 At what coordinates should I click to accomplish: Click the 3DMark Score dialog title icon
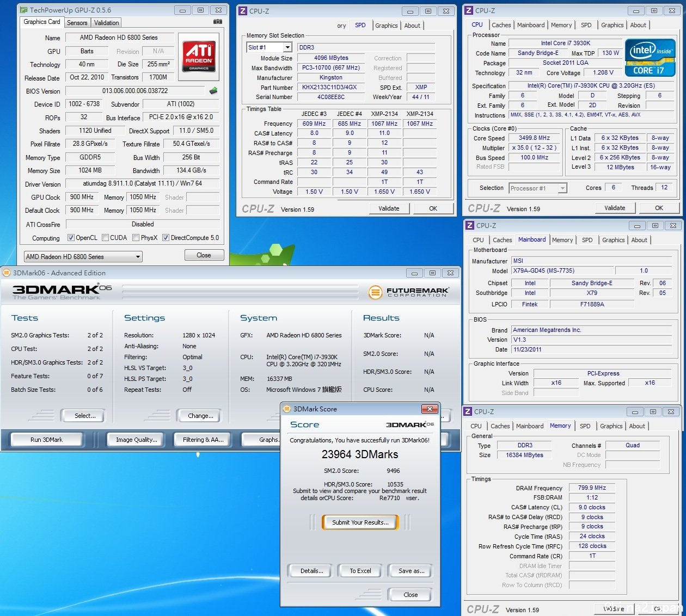287,409
